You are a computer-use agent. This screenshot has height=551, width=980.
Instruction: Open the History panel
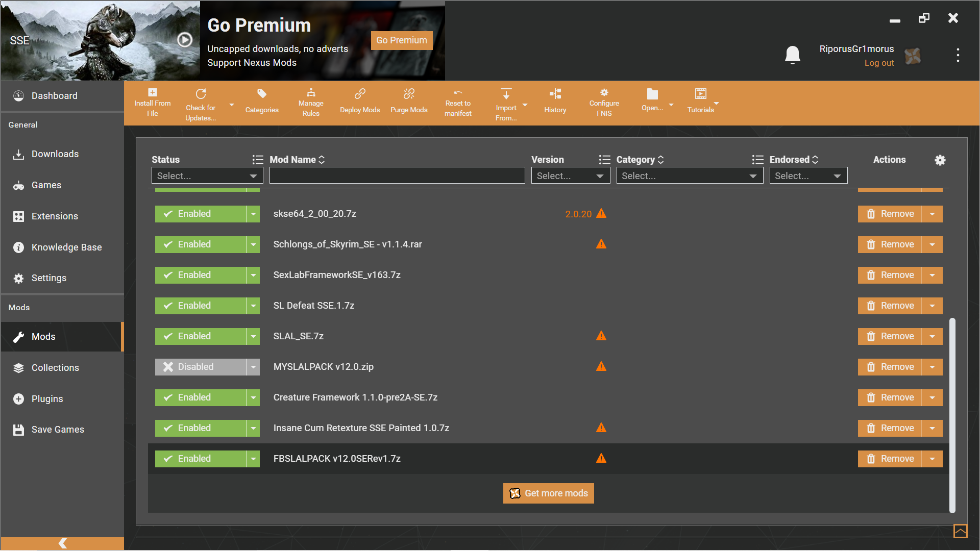coord(555,101)
